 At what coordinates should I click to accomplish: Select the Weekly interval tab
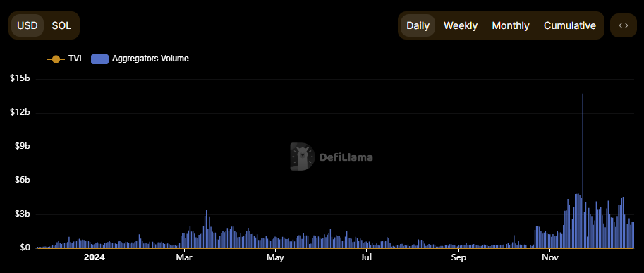point(461,25)
